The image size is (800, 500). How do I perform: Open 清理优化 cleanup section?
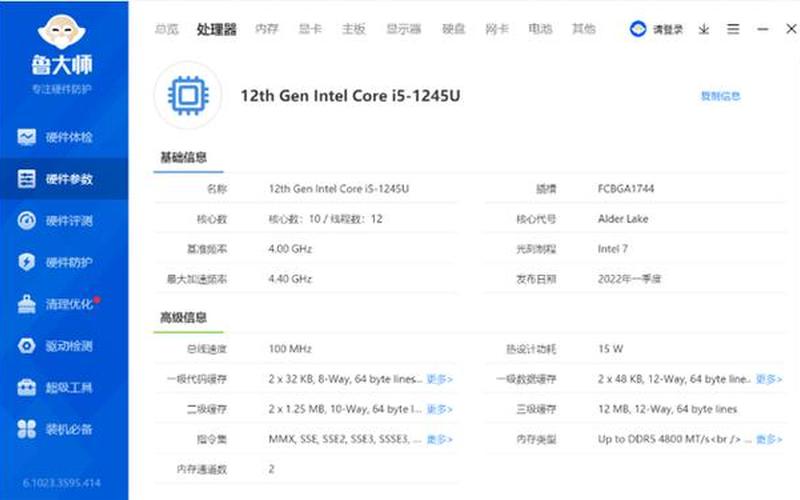click(x=64, y=304)
